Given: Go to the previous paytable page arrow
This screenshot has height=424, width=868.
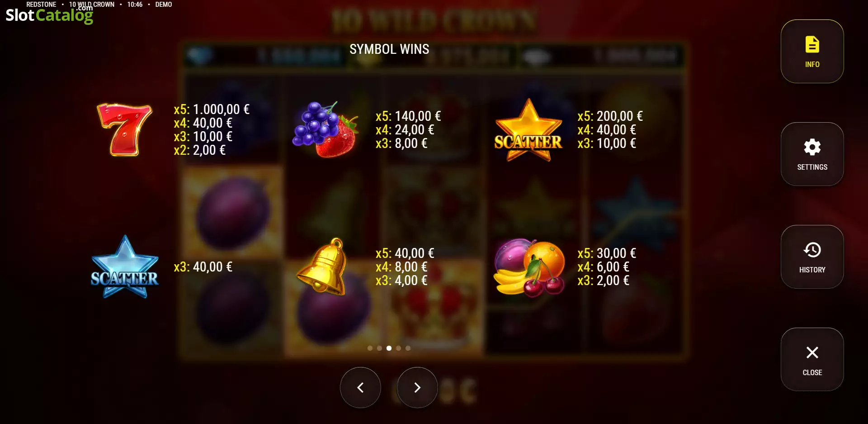Looking at the screenshot, I should click(x=360, y=387).
